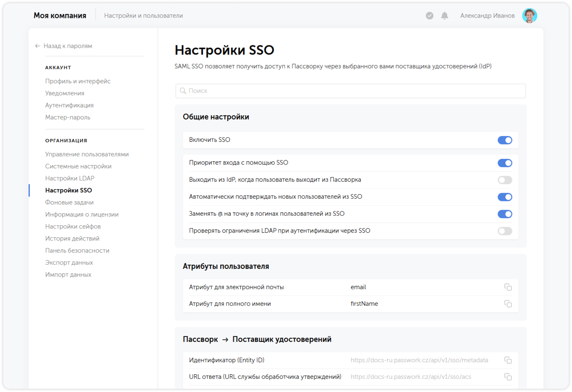Disable the Включить SSO toggle

505,140
